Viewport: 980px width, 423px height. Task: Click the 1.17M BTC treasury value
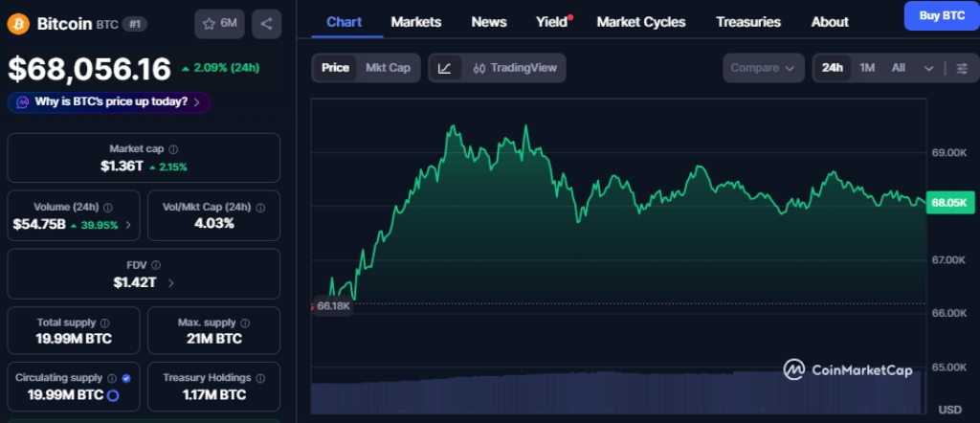point(213,395)
